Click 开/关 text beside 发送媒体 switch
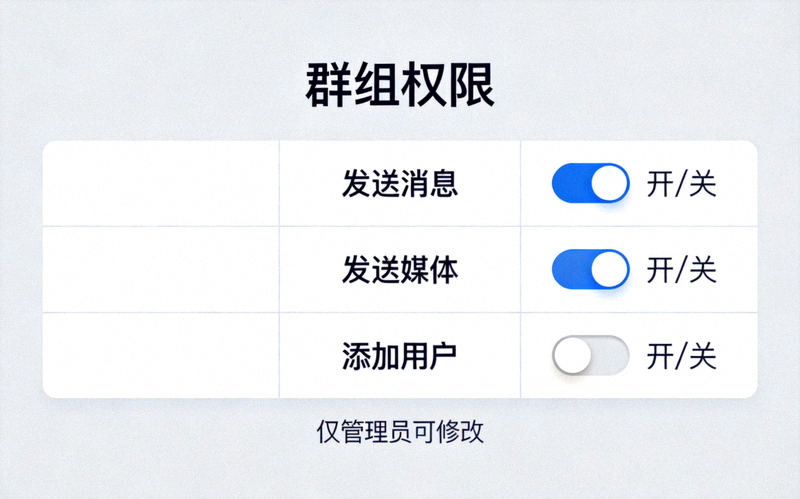The height and width of the screenshot is (499, 800). point(681,269)
